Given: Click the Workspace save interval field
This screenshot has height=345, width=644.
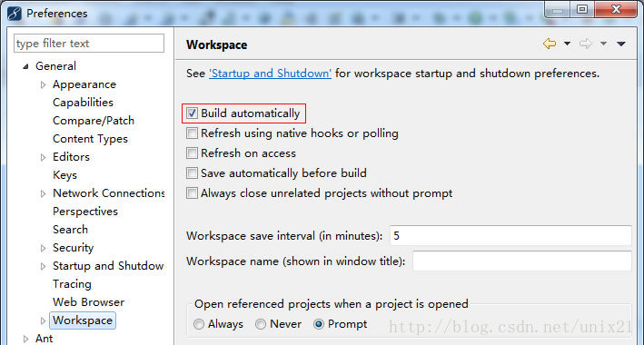Looking at the screenshot, I should click(510, 236).
